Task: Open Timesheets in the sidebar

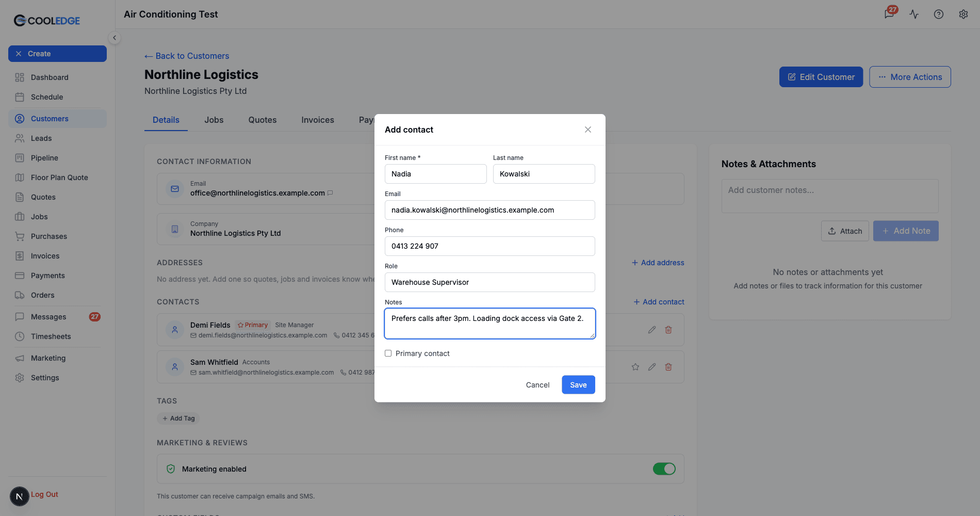Action: [57, 336]
